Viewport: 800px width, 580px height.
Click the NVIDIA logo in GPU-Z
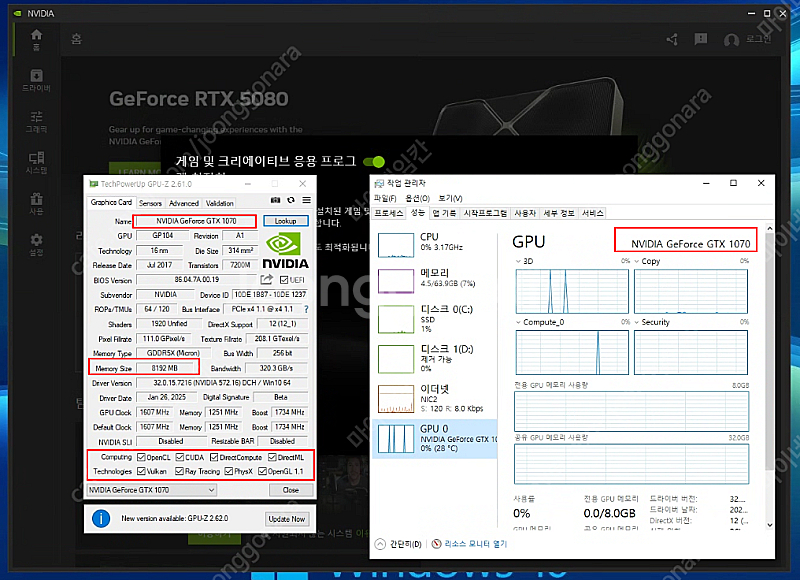point(285,250)
